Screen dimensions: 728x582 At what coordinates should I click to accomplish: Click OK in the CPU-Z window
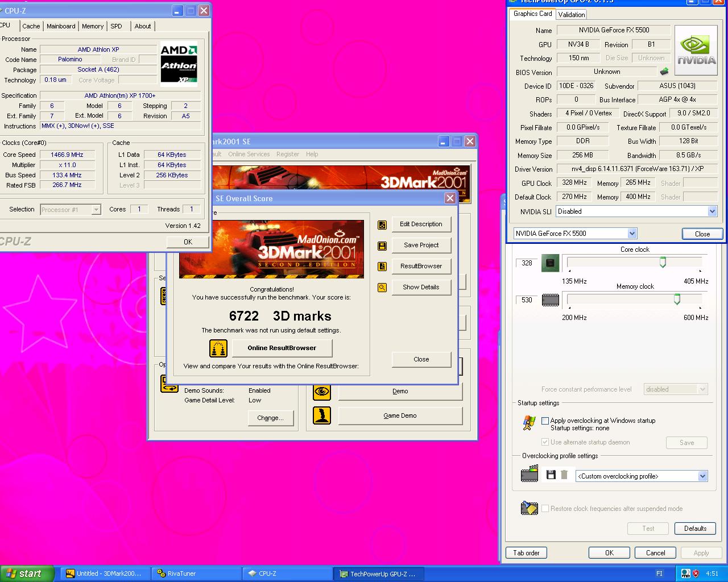coord(188,242)
